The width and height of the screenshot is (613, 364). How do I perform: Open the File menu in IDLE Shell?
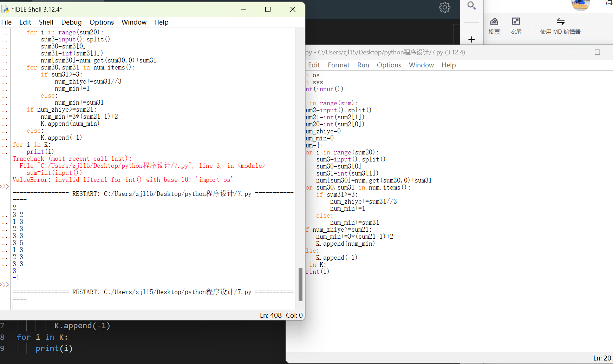coord(6,22)
